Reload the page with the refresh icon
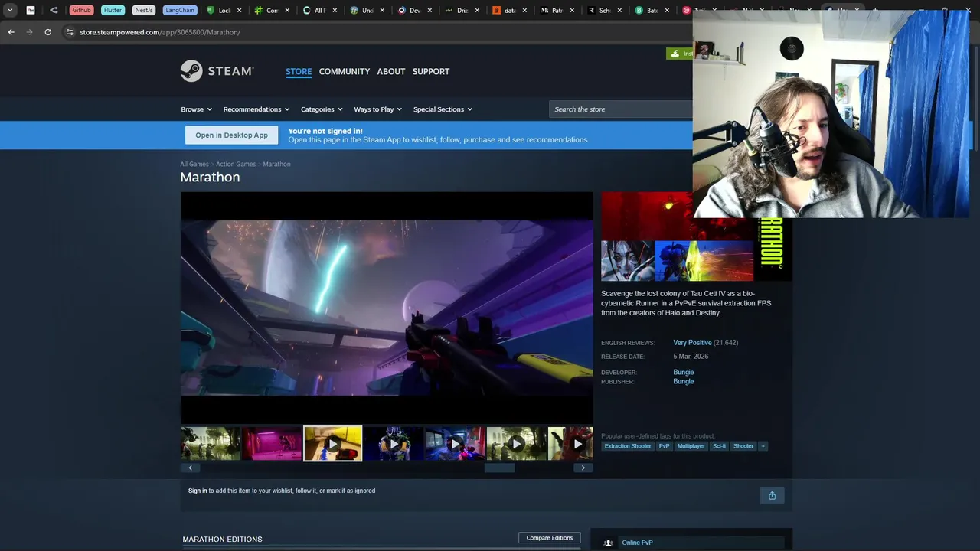The width and height of the screenshot is (980, 551). (47, 32)
